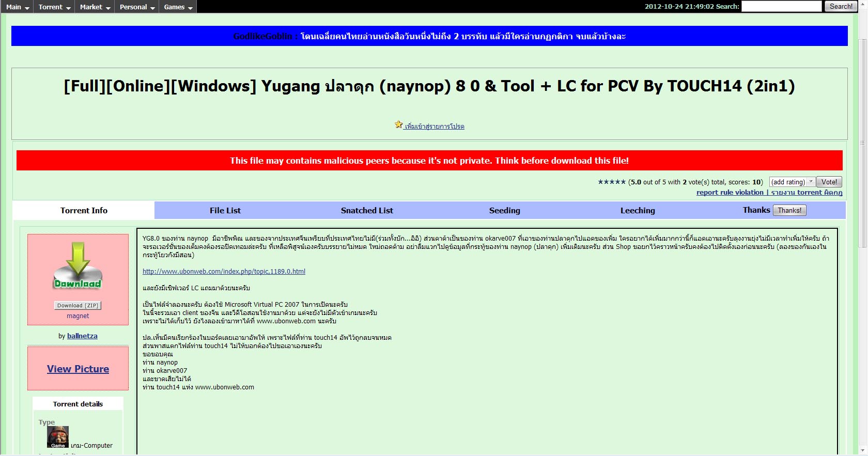The image size is (868, 456).
Task: Open the magnet link
Action: (78, 316)
